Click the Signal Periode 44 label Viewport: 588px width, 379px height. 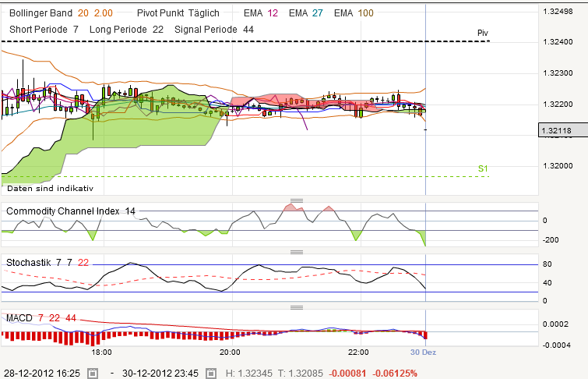coord(214,30)
